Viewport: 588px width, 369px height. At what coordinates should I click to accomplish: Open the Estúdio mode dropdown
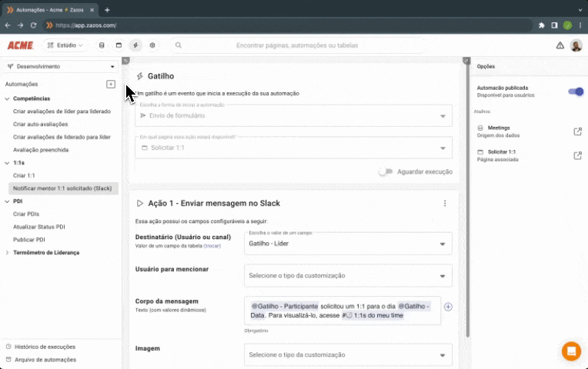click(65, 45)
